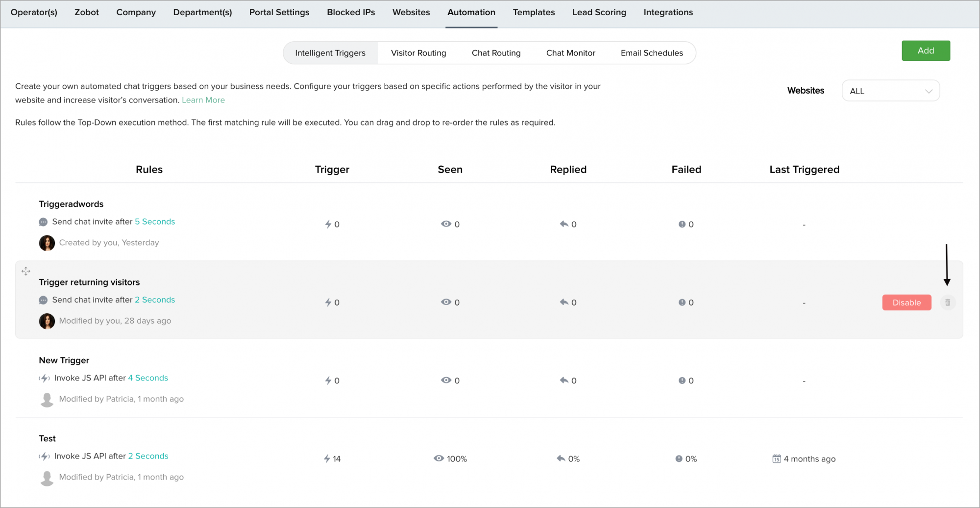Click the failed alert icon in Test row
Screen dimensions: 980x508
679,459
